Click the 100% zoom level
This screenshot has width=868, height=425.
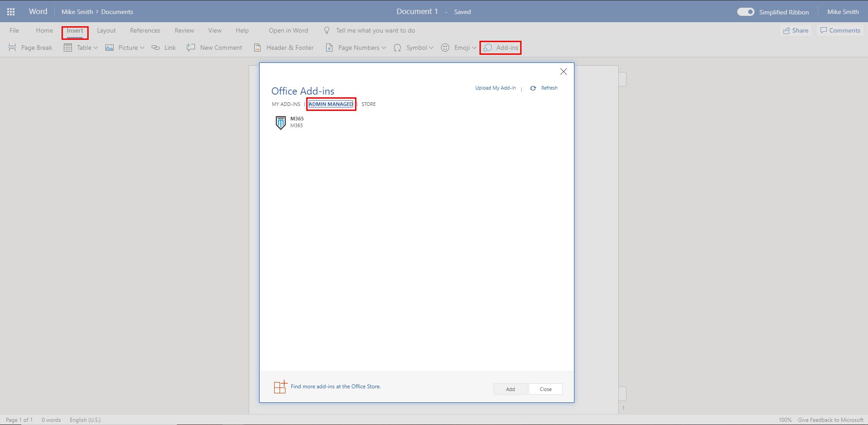point(785,420)
